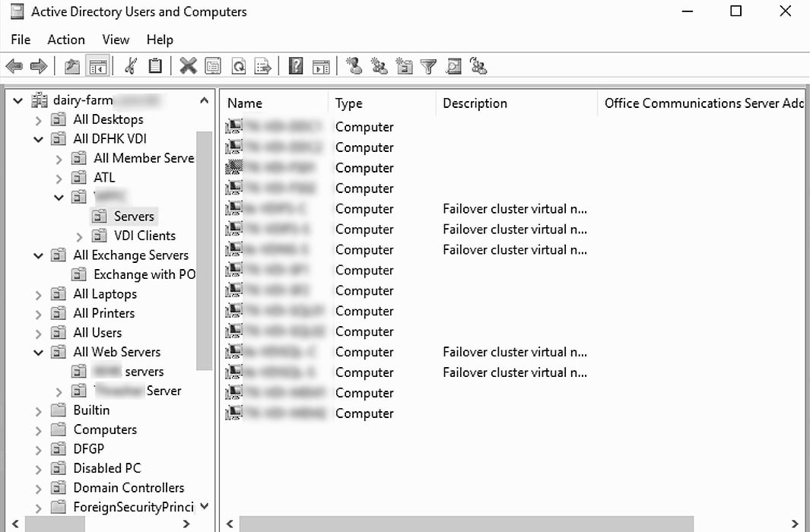Click the tree pane's scroll-up arrow
This screenshot has height=532, width=810.
coord(204,100)
